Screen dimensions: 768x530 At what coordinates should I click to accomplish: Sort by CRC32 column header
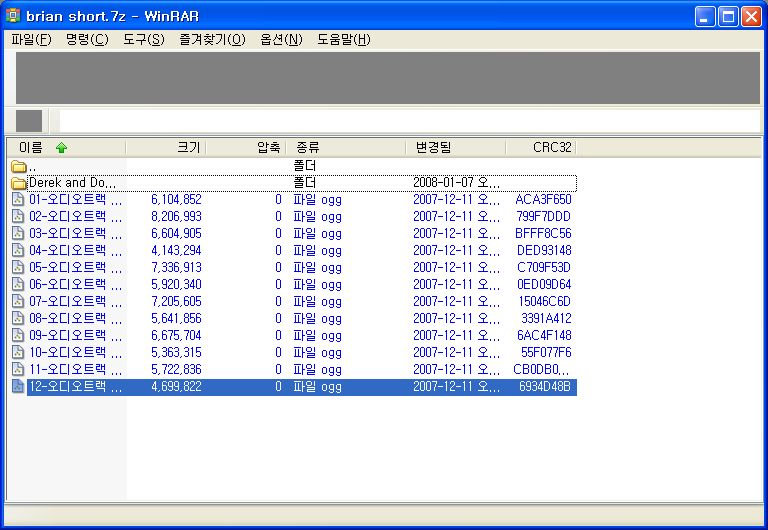(541, 147)
